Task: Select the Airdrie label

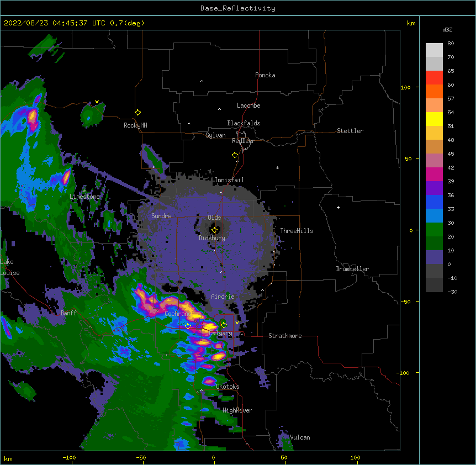Action: click(x=223, y=297)
